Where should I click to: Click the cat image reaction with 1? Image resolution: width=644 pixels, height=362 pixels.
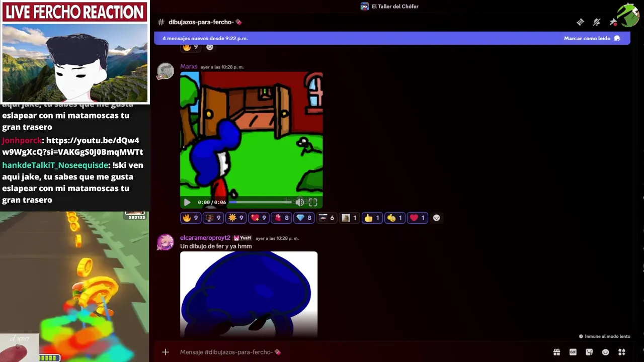coord(349,218)
